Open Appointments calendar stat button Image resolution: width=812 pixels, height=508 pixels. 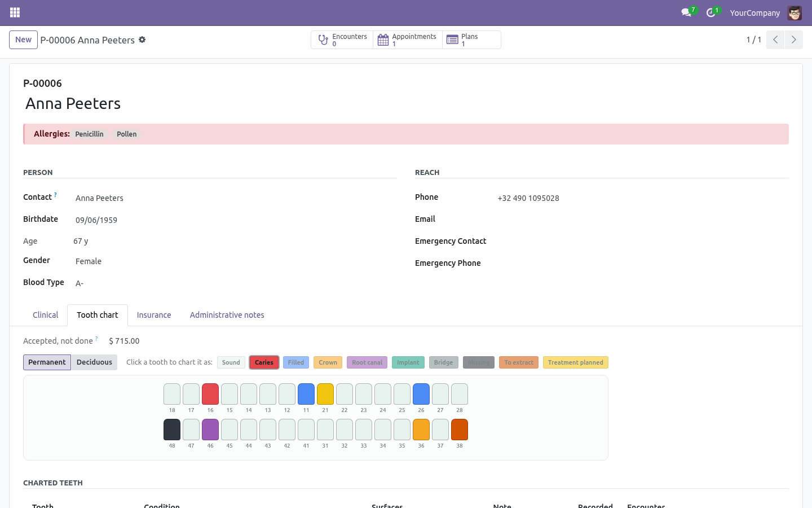408,40
